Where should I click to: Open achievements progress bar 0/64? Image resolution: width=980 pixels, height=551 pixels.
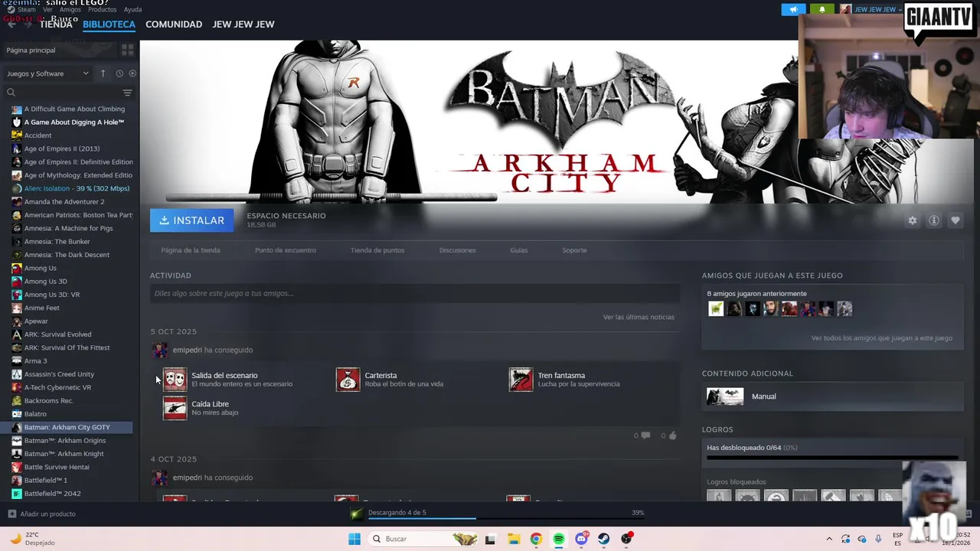pos(832,458)
